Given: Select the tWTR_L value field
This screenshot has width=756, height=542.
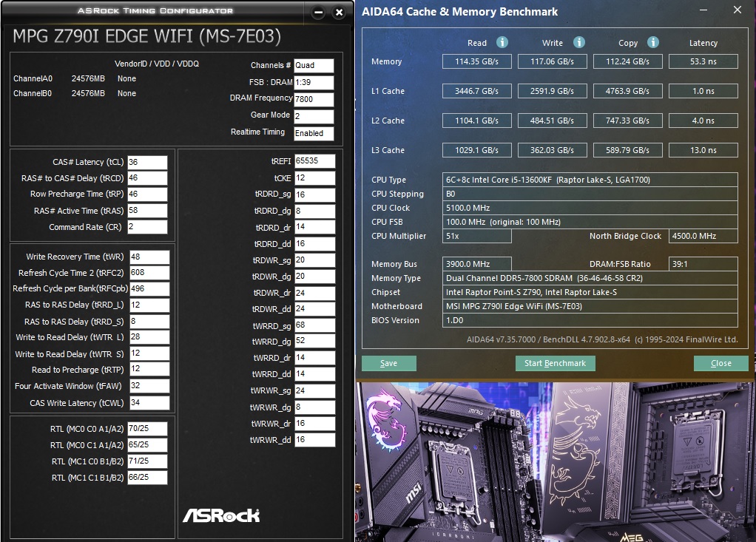Looking at the screenshot, I should (149, 337).
